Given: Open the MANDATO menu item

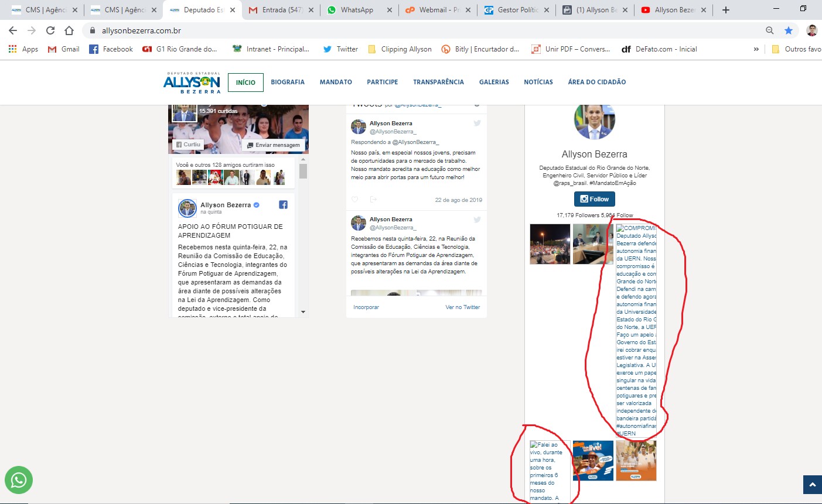Looking at the screenshot, I should [336, 83].
